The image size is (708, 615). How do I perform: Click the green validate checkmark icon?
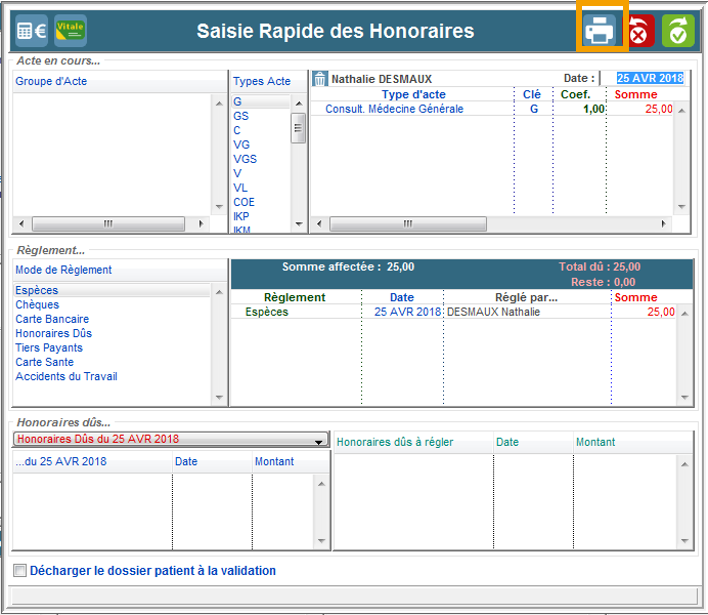pos(678,31)
